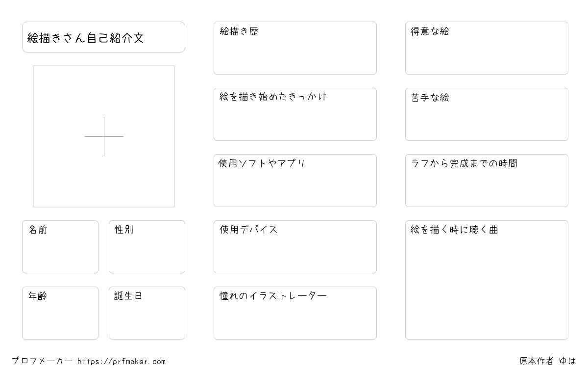This screenshot has width=588, height=368.
Task: Click the ラフから完成までの時間 box
Action: pyautogui.click(x=487, y=181)
